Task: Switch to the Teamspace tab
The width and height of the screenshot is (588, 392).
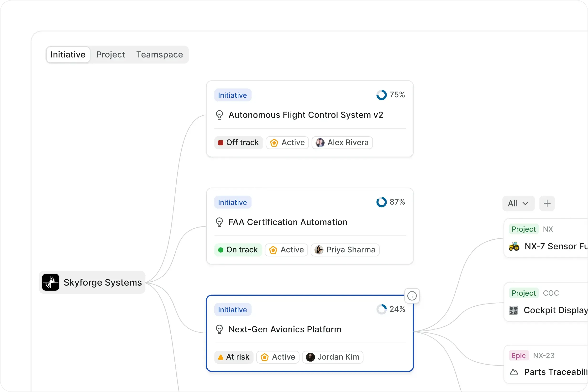Action: tap(159, 55)
